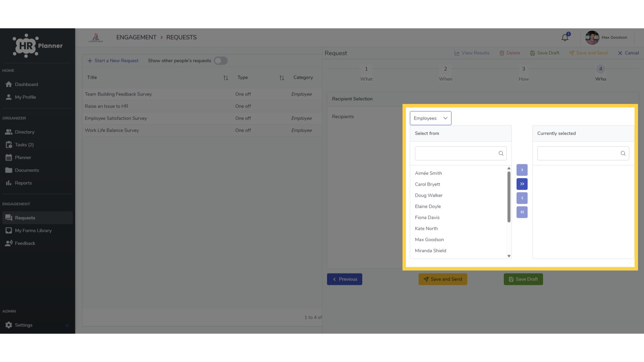This screenshot has height=362, width=644.
Task: Open Reports in sidebar
Action: pos(37,183)
